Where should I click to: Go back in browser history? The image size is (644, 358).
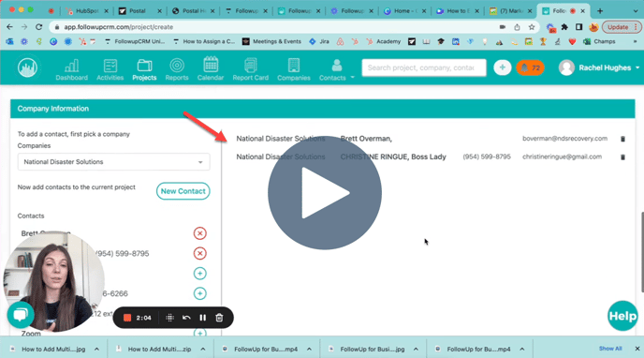[9, 27]
